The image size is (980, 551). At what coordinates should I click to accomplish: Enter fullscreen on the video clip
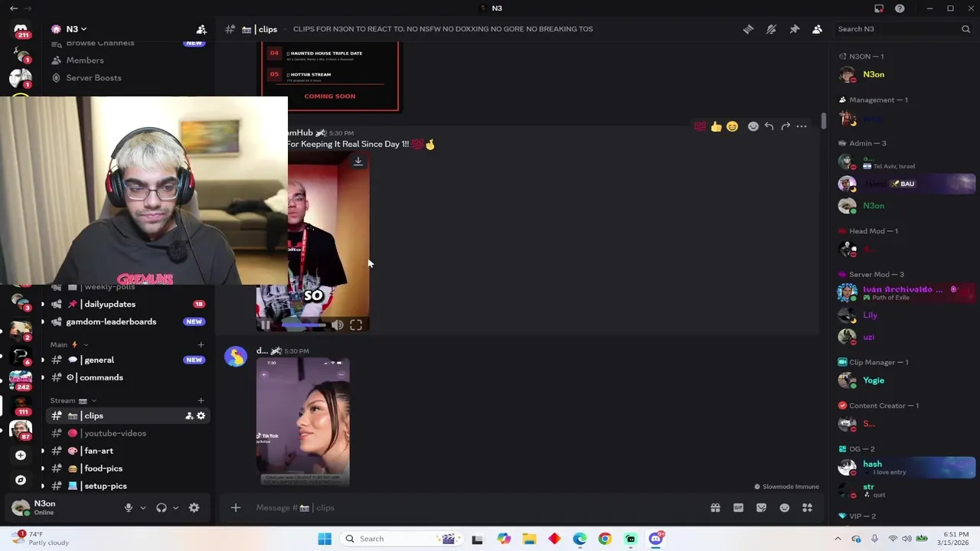356,325
